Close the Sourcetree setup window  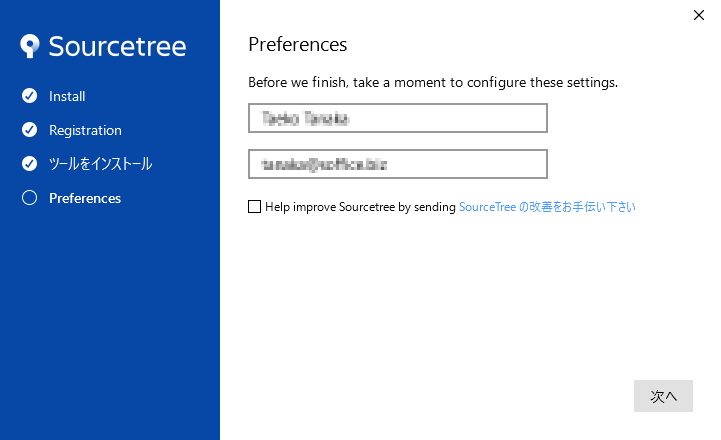pos(699,14)
